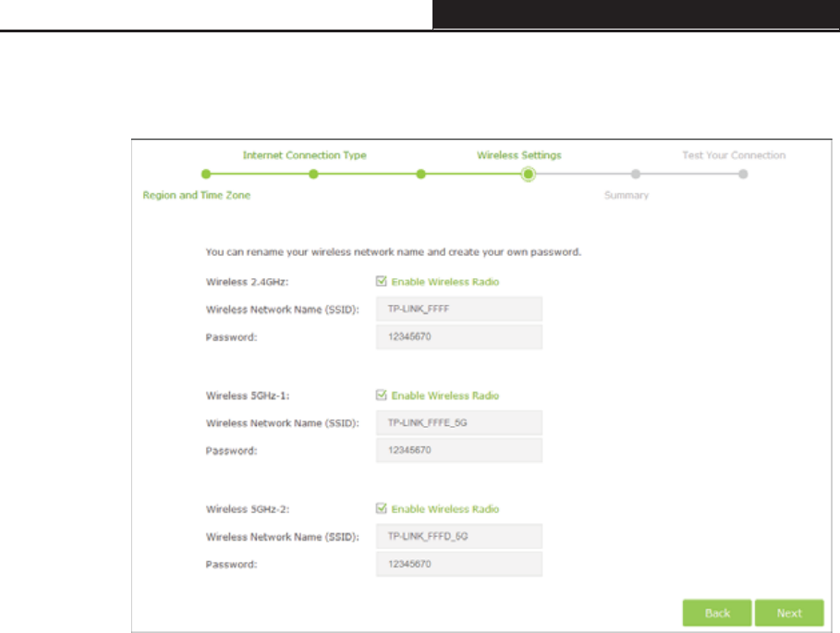Viewport: 840px width, 633px height.
Task: Toggle Enable Wireless Radio for 5GHz-1
Action: click(381, 396)
